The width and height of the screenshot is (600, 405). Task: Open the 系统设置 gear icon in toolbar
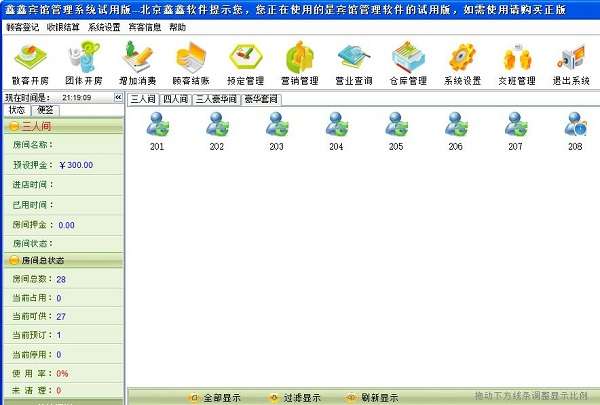click(462, 64)
